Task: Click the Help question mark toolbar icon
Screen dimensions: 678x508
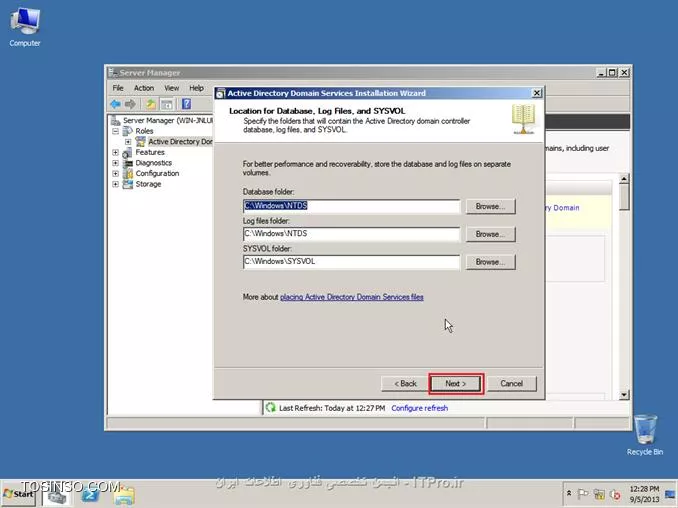Action: pos(186,104)
